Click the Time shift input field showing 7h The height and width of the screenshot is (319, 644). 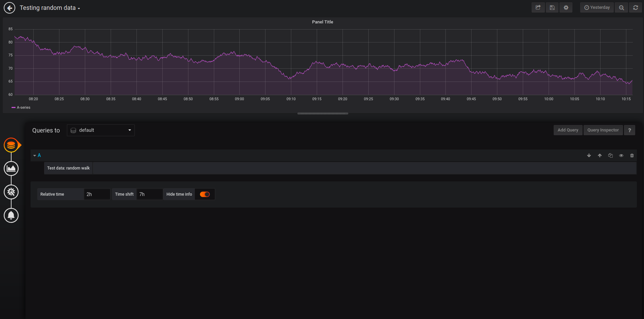pyautogui.click(x=149, y=194)
